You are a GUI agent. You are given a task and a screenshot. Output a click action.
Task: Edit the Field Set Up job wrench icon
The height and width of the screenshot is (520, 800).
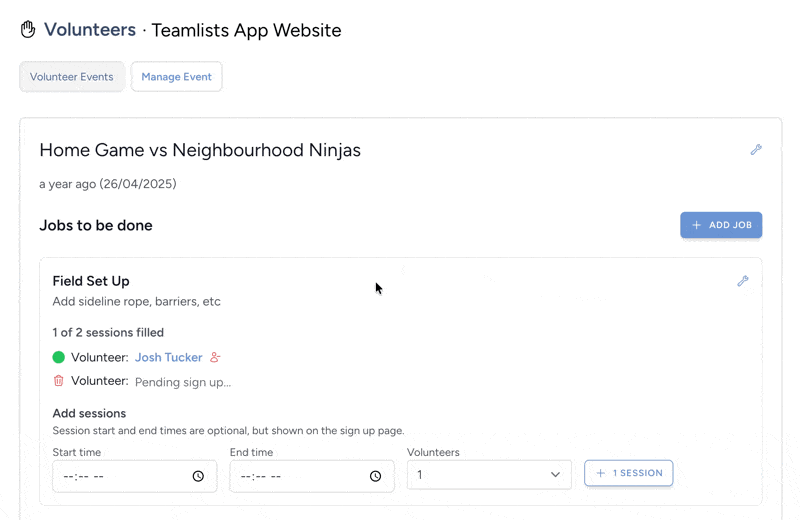pos(743,281)
